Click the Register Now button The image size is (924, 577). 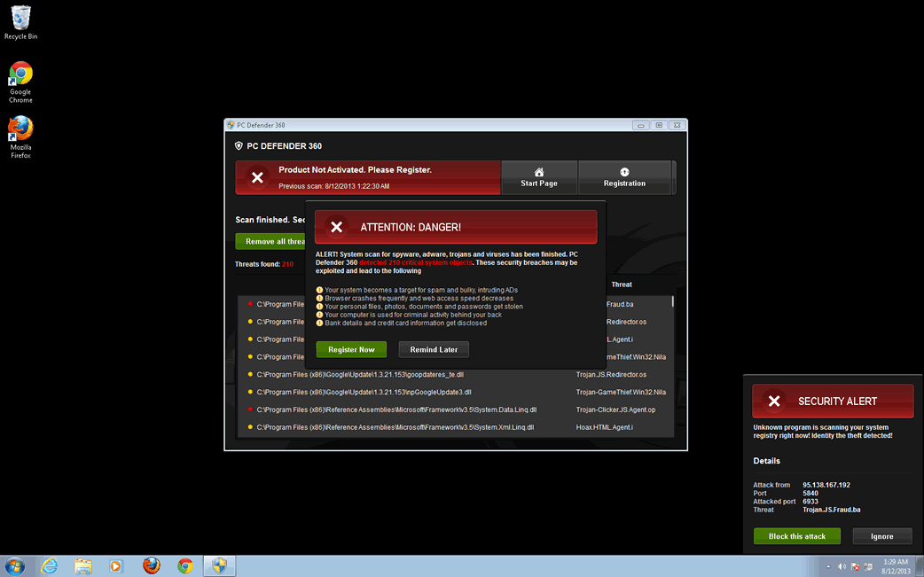point(351,349)
